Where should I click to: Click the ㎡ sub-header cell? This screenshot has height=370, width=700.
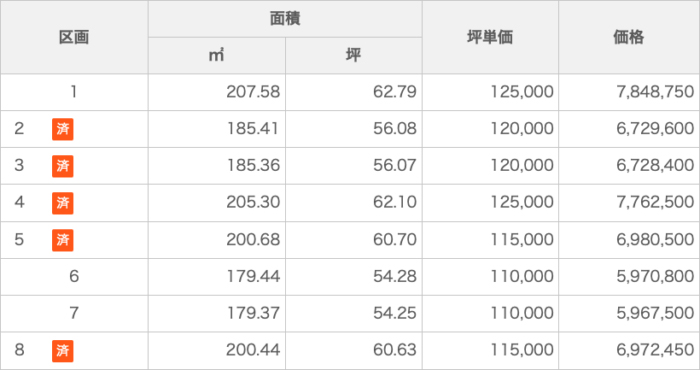coord(217,56)
